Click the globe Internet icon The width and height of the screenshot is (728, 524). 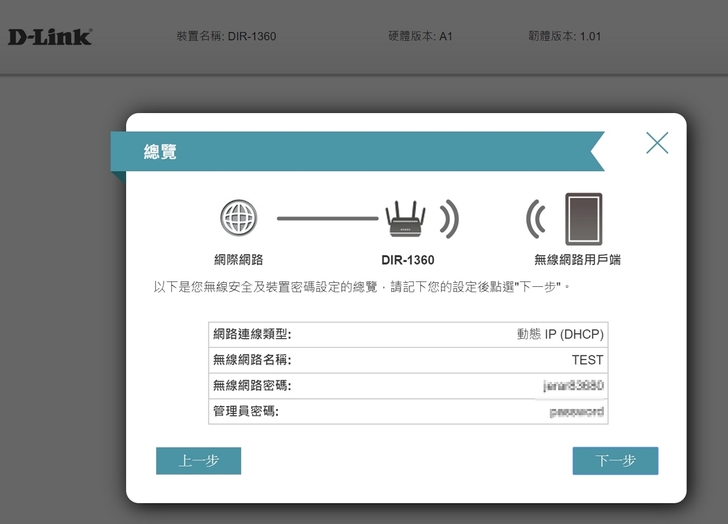pyautogui.click(x=238, y=217)
